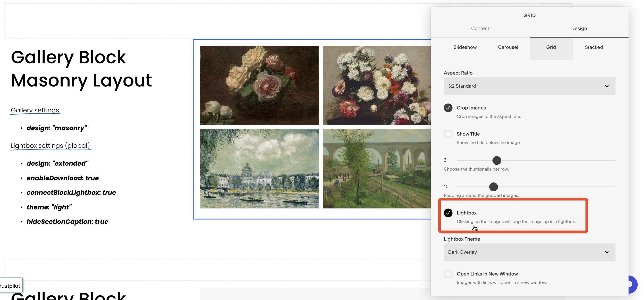Select the Stacked layout option
644x300 pixels.
tap(594, 47)
